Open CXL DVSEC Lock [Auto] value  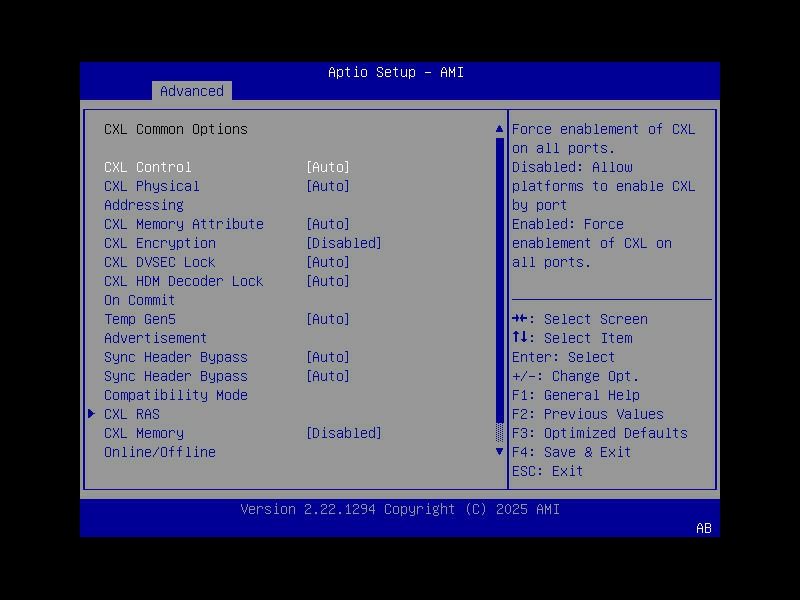(x=328, y=262)
